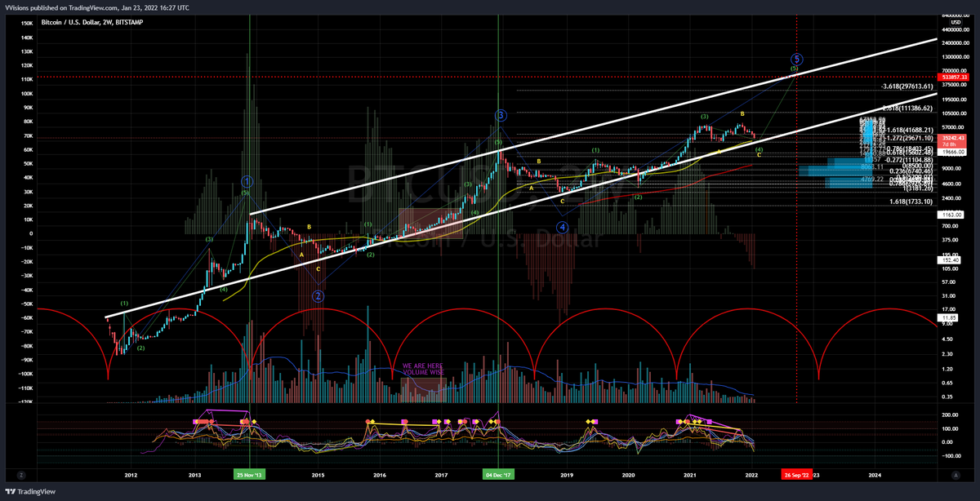Click the red 35242.43 current price label
This screenshot has height=501, width=980.
point(953,138)
